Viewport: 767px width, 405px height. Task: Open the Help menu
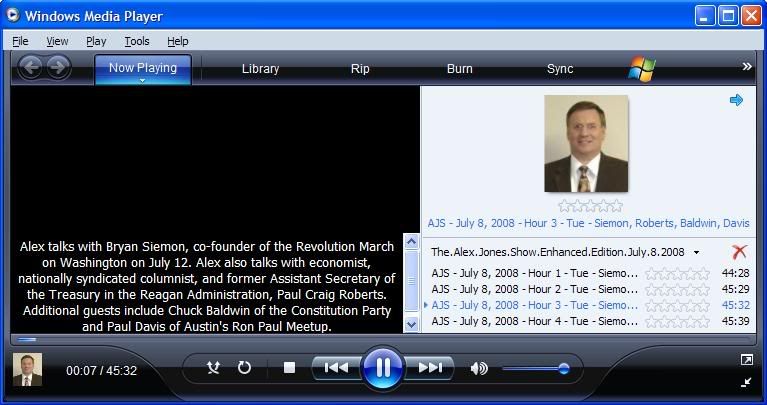coord(178,42)
